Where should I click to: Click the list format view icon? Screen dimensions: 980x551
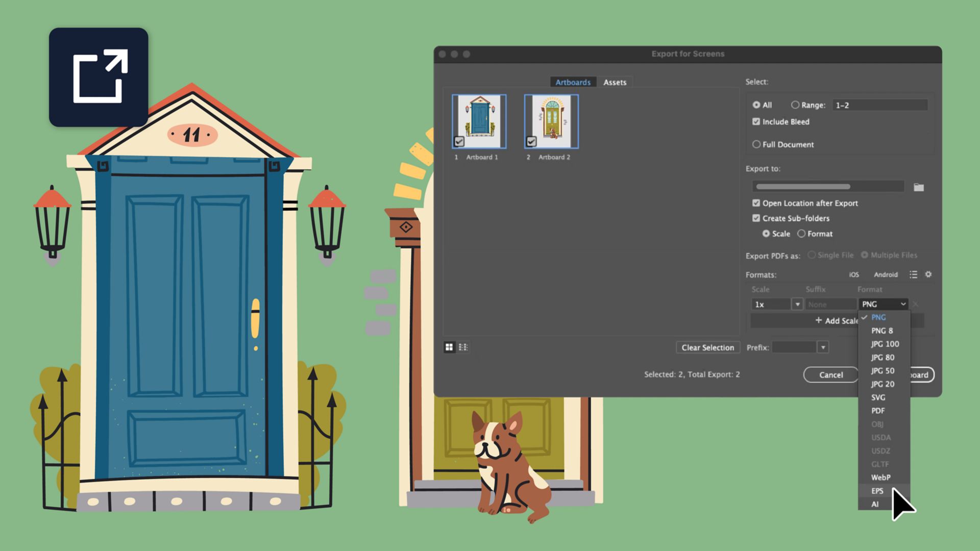tap(463, 347)
